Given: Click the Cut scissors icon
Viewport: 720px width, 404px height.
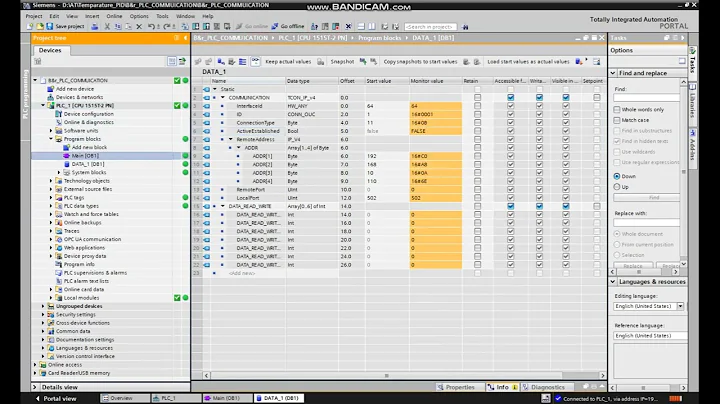Looking at the screenshot, I should (107, 26).
